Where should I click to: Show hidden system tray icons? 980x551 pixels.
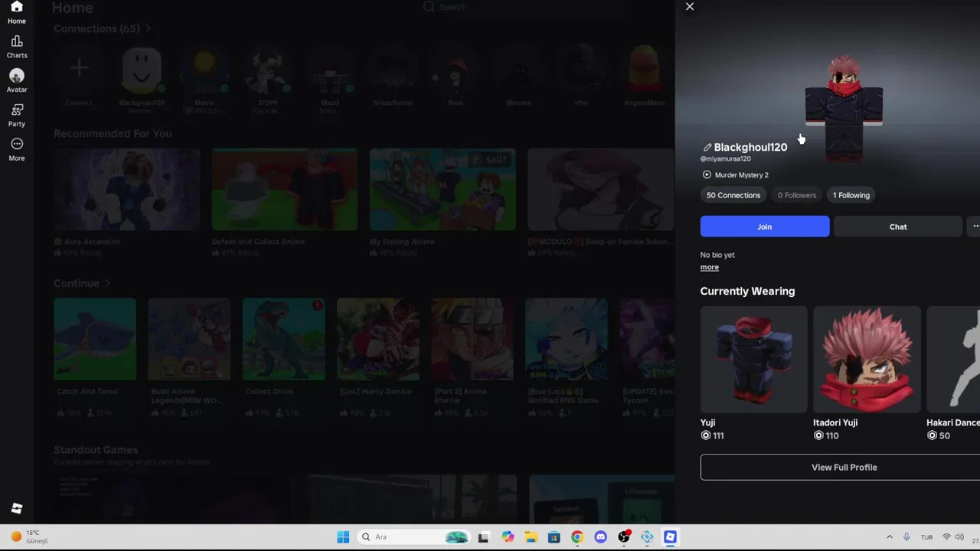(889, 537)
